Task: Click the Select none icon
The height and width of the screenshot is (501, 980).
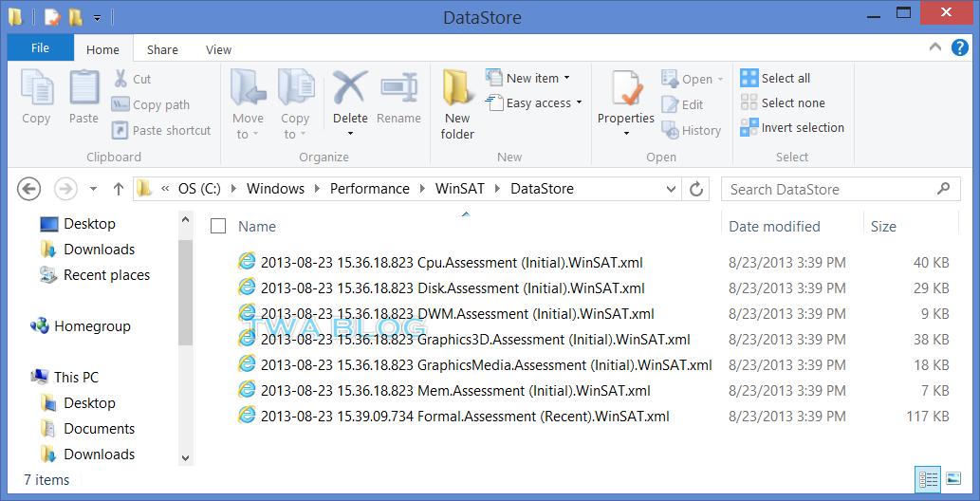Action: [x=749, y=102]
